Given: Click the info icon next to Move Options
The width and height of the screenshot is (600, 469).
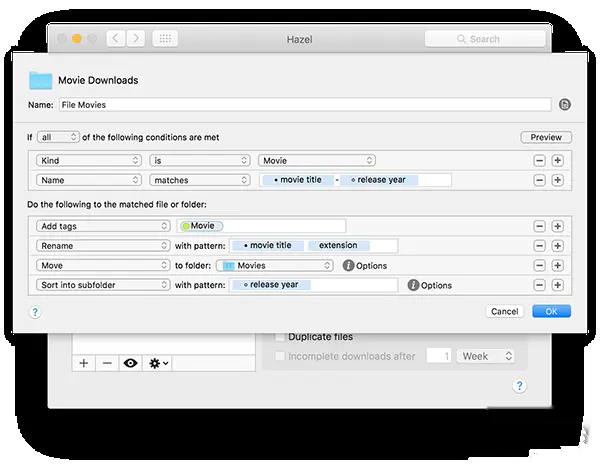Looking at the screenshot, I should (x=348, y=265).
